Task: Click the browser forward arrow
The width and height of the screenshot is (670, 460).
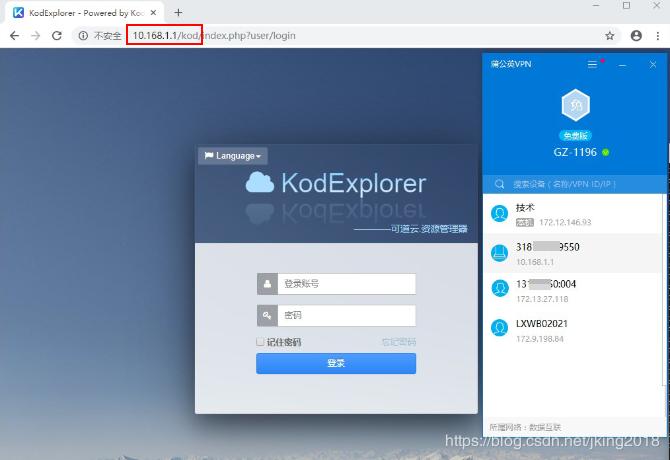Action: pyautogui.click(x=35, y=35)
